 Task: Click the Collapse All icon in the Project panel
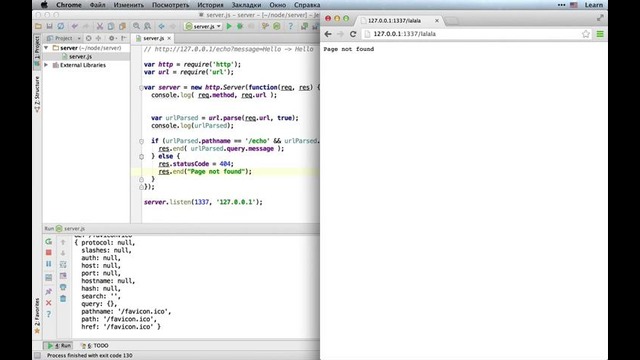point(98,38)
